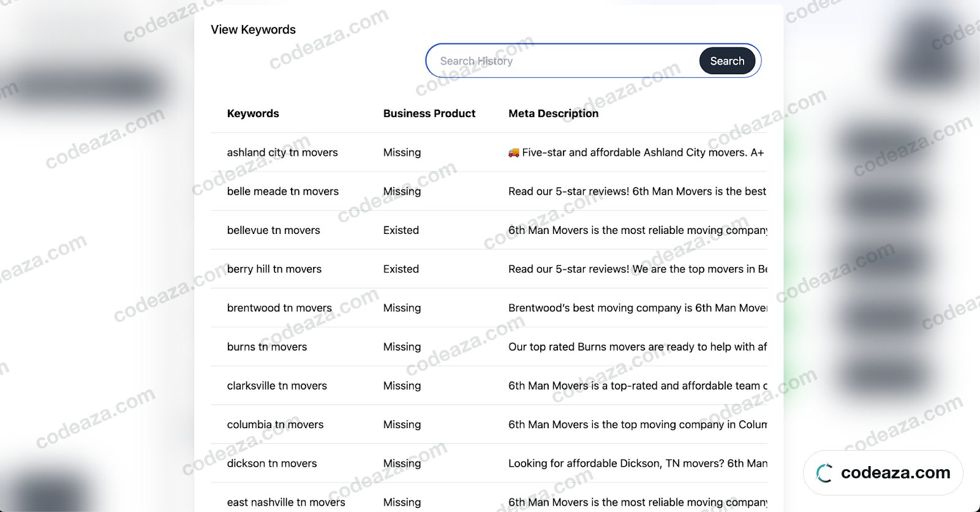Select keyword 'burns tn movers'

click(267, 347)
